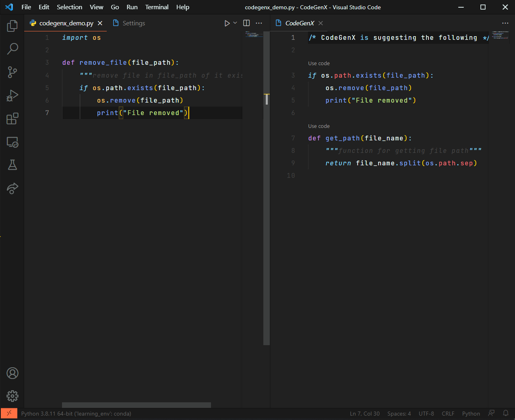Open the Accounts menu
The image size is (515, 420).
pyautogui.click(x=12, y=373)
